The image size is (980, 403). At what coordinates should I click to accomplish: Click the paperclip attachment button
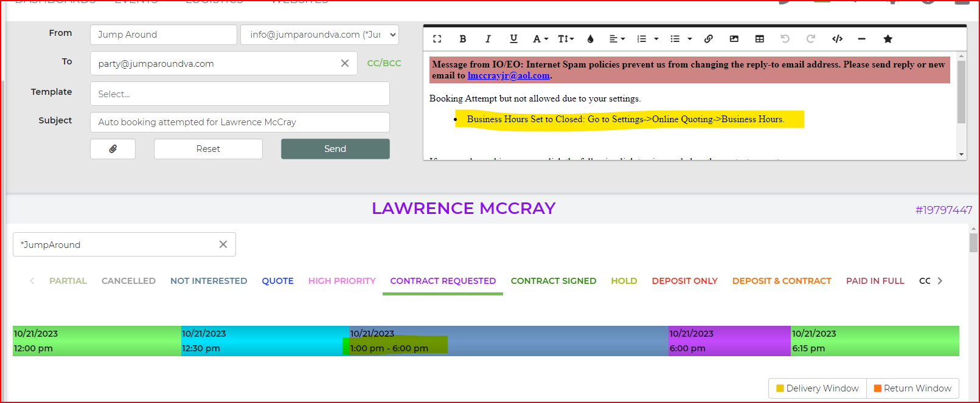click(x=113, y=149)
